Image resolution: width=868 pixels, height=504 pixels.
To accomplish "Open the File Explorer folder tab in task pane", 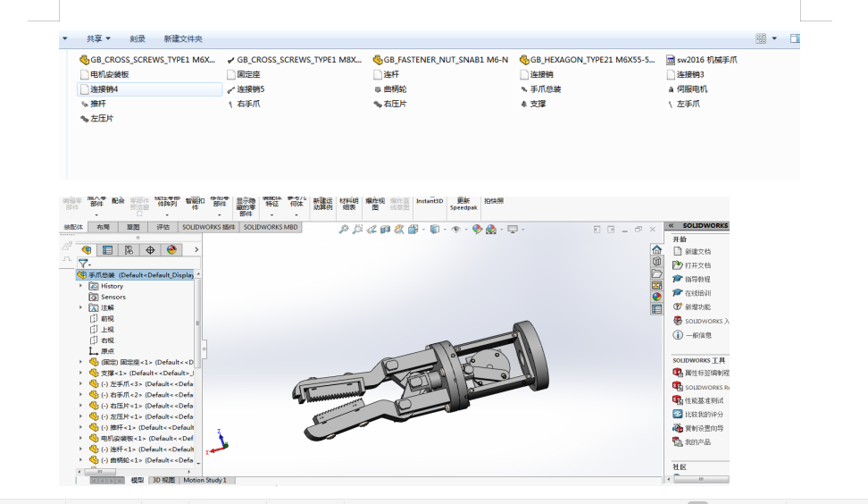I will point(656,273).
